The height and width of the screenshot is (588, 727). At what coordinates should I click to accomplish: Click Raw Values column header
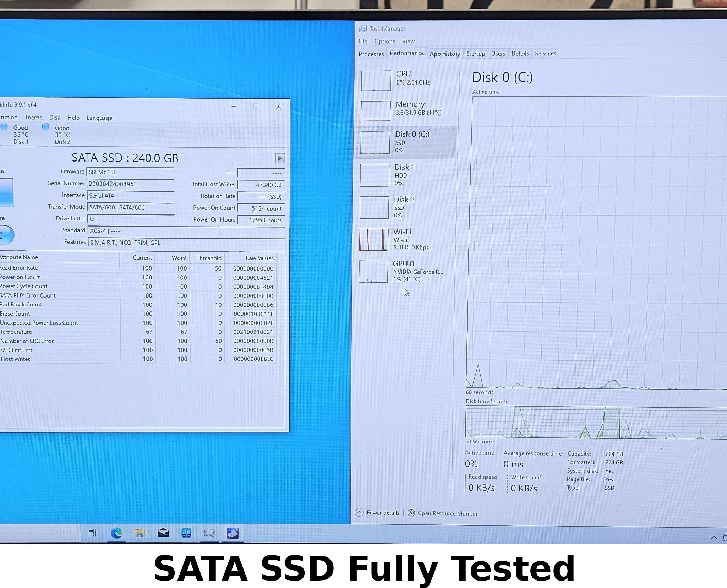[x=251, y=258]
